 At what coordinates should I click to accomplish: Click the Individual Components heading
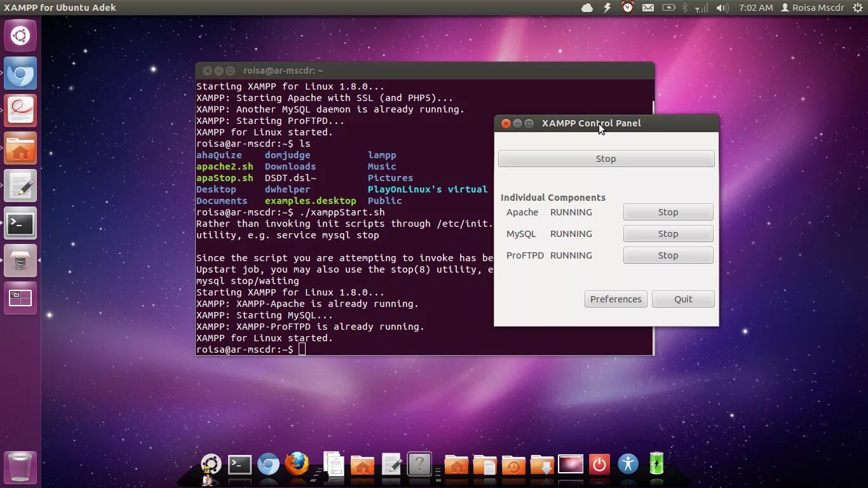click(x=553, y=198)
